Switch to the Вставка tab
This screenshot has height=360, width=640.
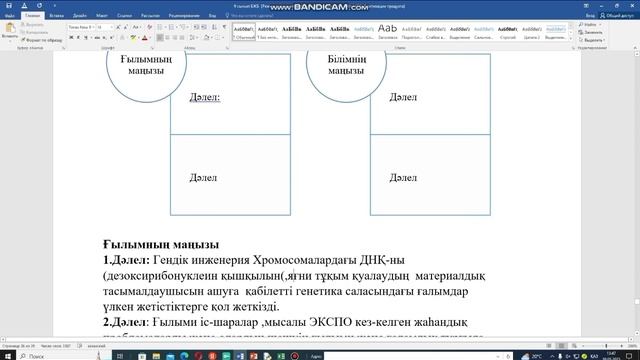pos(56,16)
